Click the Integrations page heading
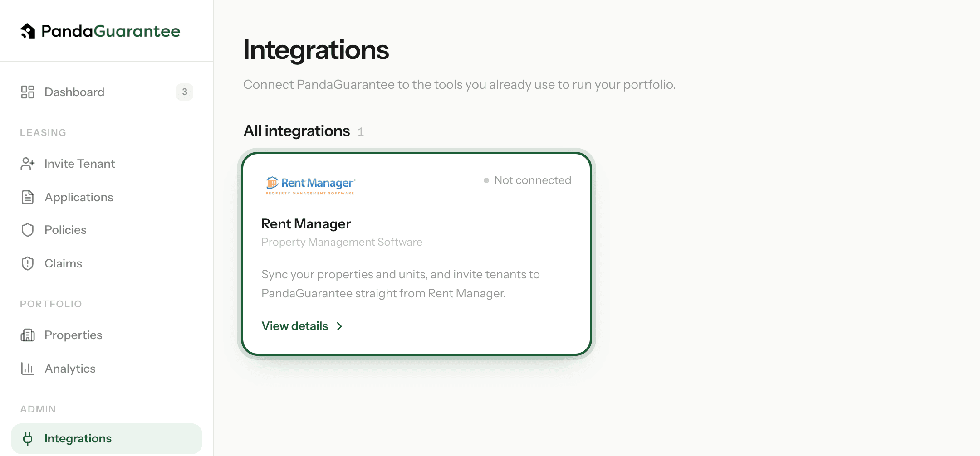Image resolution: width=980 pixels, height=456 pixels. click(x=316, y=49)
